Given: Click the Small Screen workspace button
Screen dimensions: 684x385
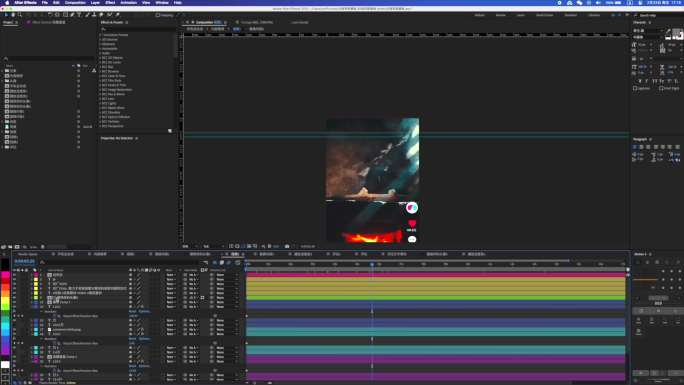Looking at the screenshot, I should [544, 15].
